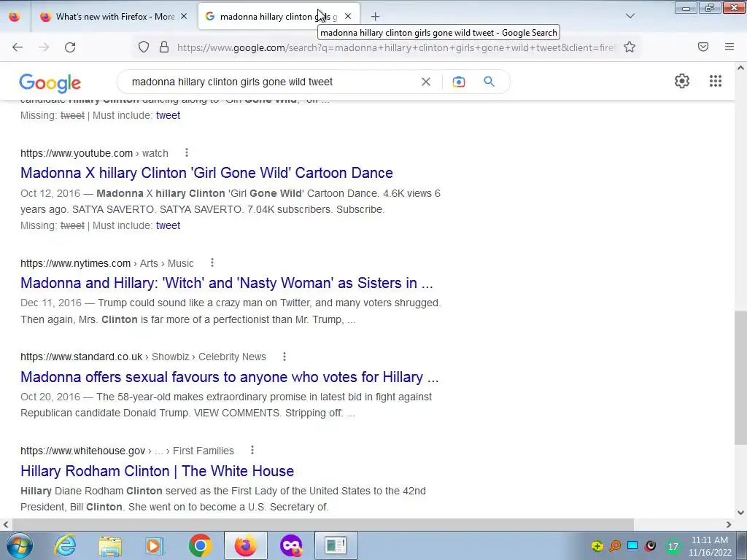This screenshot has height=560, width=747.
Task: Open the Firefox application menu
Action: (x=729, y=47)
